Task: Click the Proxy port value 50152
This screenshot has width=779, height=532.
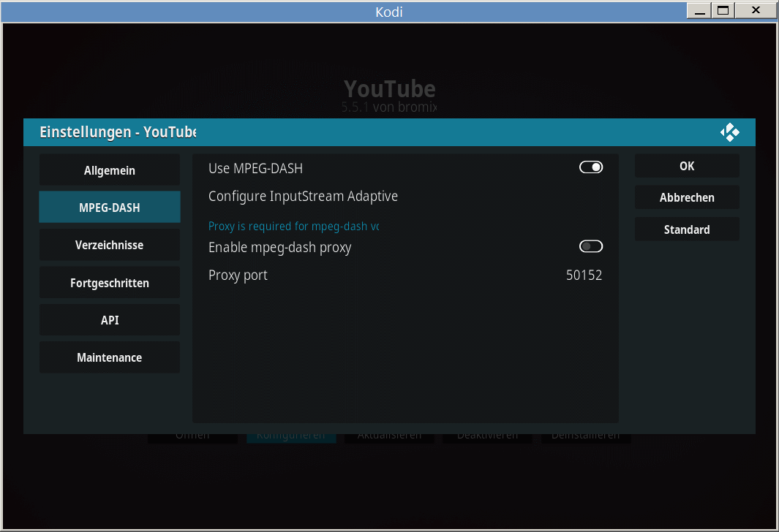Action: pyautogui.click(x=584, y=275)
